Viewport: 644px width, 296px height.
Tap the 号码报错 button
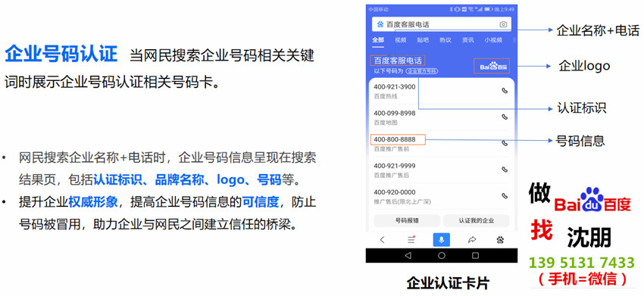click(407, 220)
